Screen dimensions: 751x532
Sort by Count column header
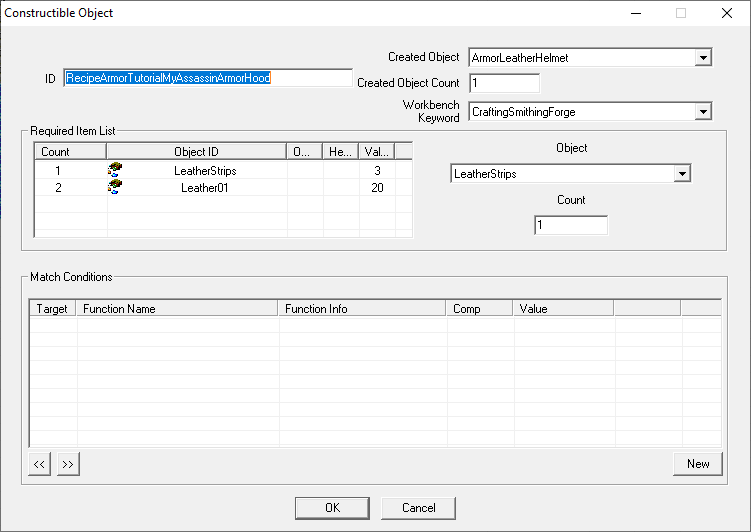pos(70,152)
